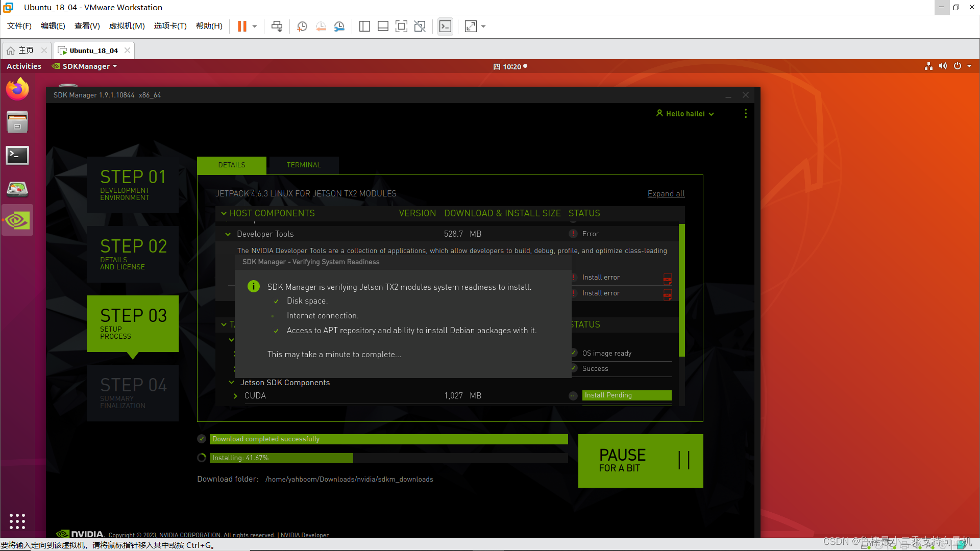
Task: Open VMware stretch mode dropdown arrow
Action: (x=483, y=27)
